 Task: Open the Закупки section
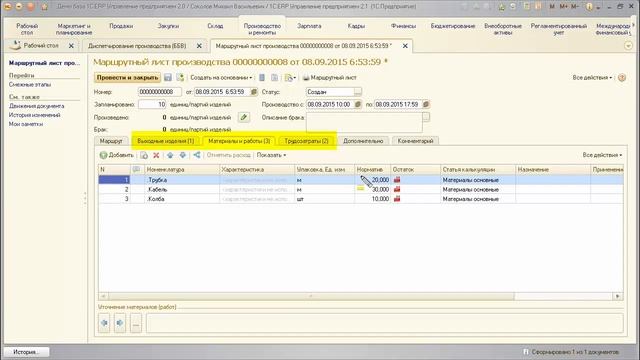pyautogui.click(x=168, y=26)
